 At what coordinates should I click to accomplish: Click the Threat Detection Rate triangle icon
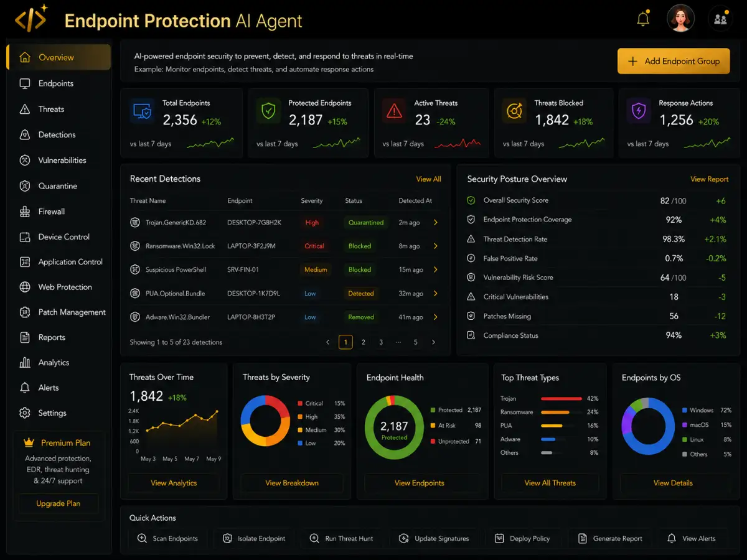[x=471, y=239]
